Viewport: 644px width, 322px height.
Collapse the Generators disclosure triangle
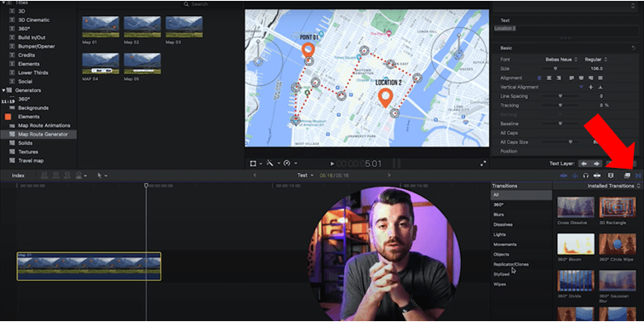[3, 90]
